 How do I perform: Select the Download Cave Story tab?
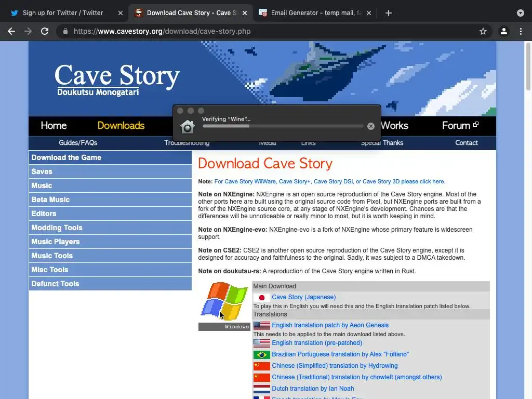191,13
